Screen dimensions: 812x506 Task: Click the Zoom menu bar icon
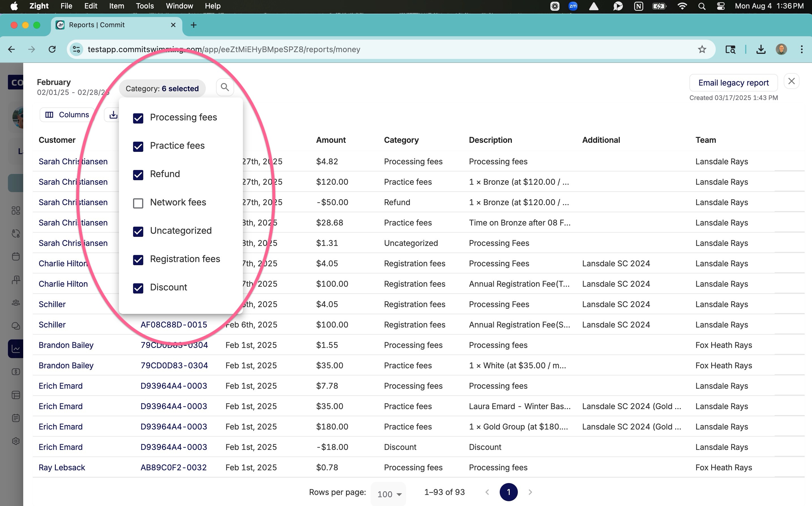coord(573,6)
